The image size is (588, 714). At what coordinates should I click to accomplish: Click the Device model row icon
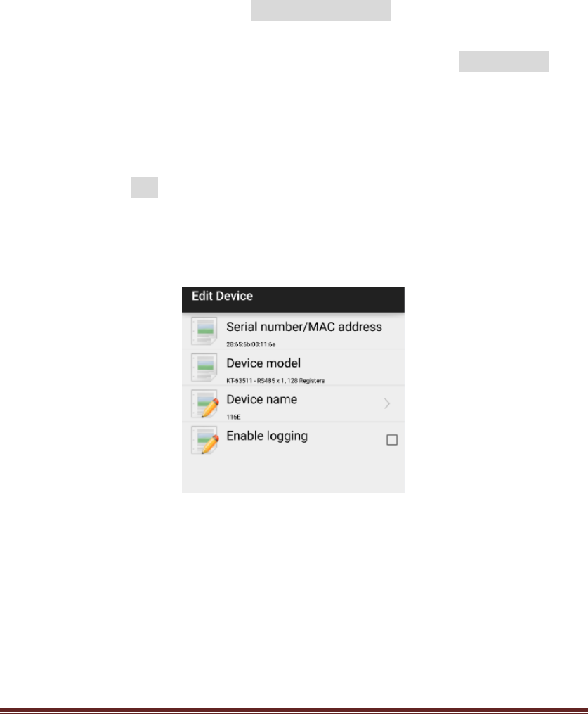click(x=204, y=368)
